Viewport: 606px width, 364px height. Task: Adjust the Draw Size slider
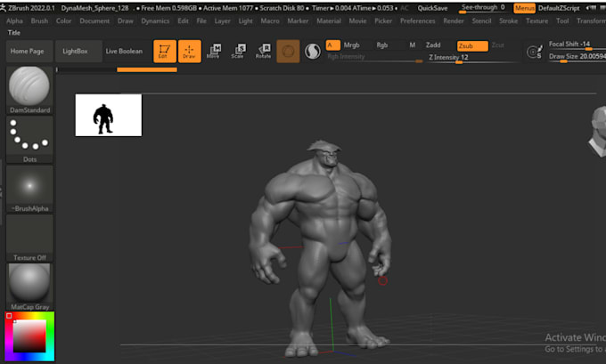click(x=577, y=57)
